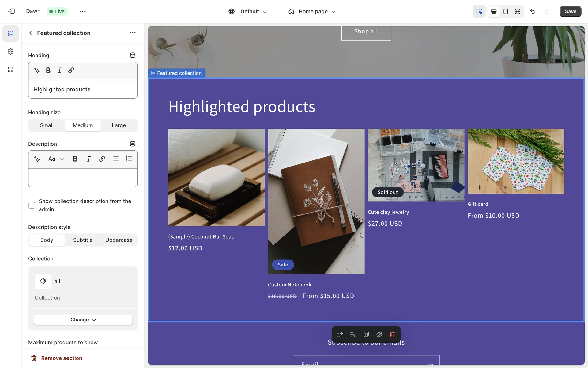Delete section via floating toolbar trash
588x368 pixels.
pos(392,335)
